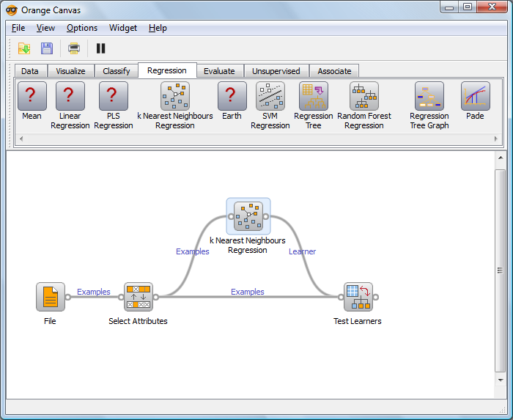Viewport: 513px width, 420px height.
Task: Add the PLS Regression widget
Action: 113,96
